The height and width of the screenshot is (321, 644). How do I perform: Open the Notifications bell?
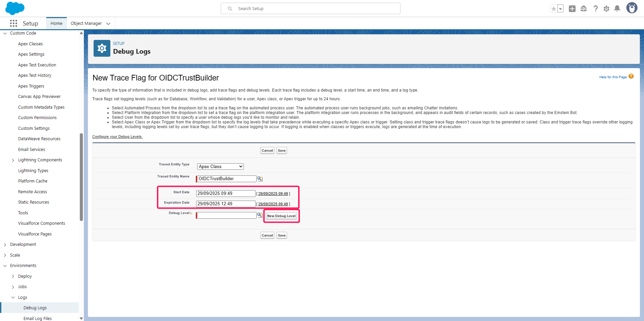(x=617, y=9)
